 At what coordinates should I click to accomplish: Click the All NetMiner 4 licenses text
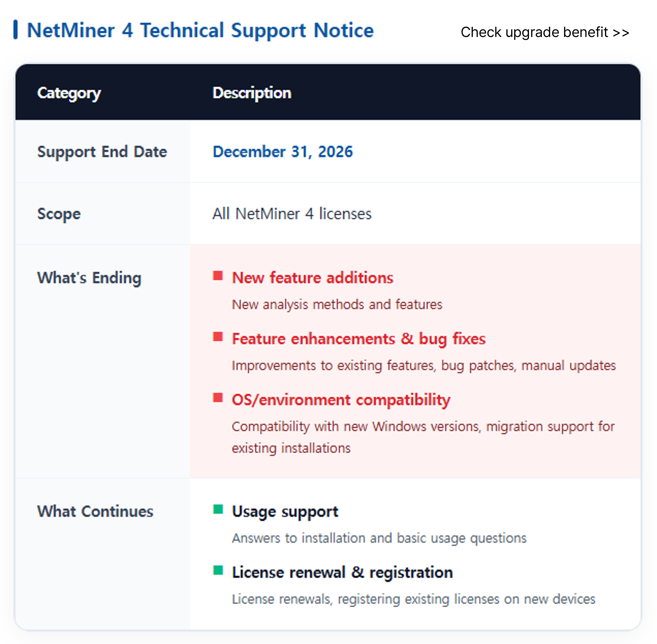(x=292, y=214)
